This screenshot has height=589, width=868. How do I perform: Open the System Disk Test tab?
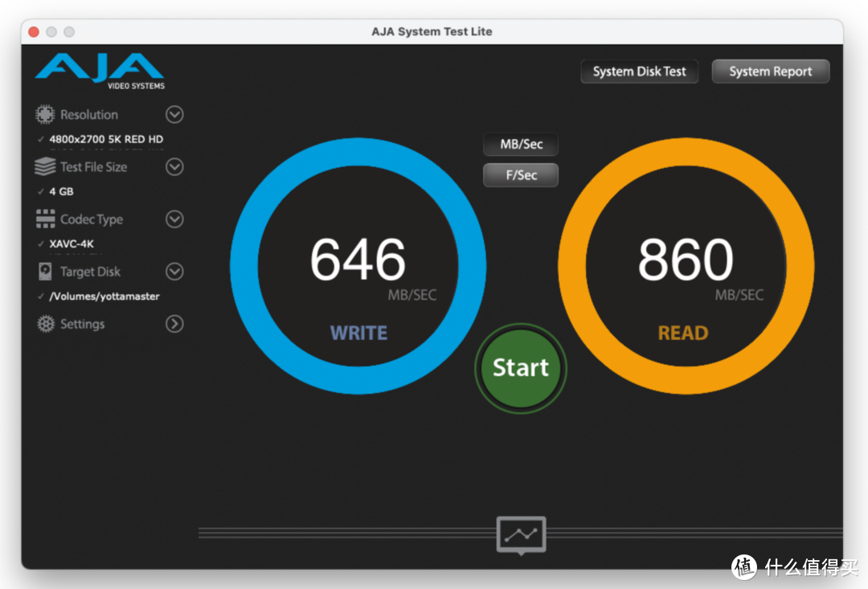pyautogui.click(x=640, y=72)
